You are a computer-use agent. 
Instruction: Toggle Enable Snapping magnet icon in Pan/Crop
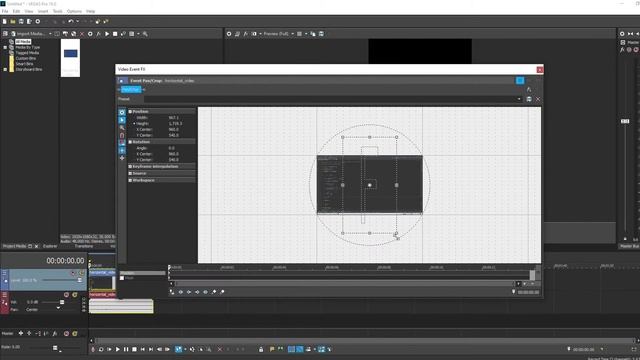pos(122,136)
